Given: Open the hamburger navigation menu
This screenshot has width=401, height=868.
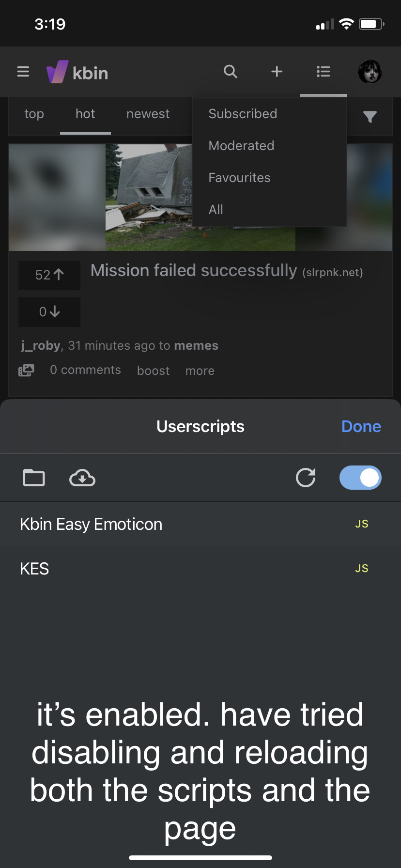Looking at the screenshot, I should pyautogui.click(x=23, y=71).
